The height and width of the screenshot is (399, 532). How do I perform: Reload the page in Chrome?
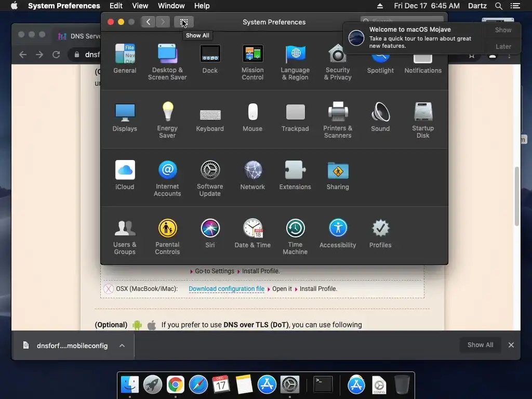tap(56, 54)
